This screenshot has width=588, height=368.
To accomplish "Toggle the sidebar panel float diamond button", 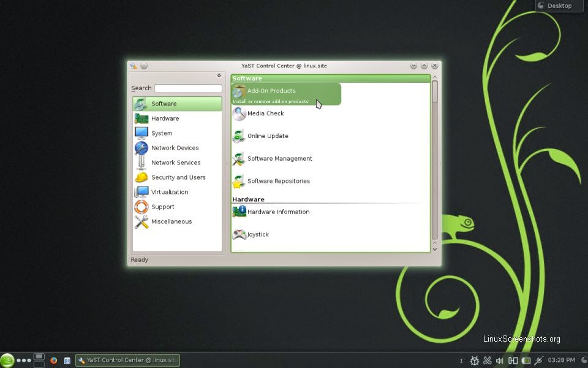I will [x=219, y=75].
